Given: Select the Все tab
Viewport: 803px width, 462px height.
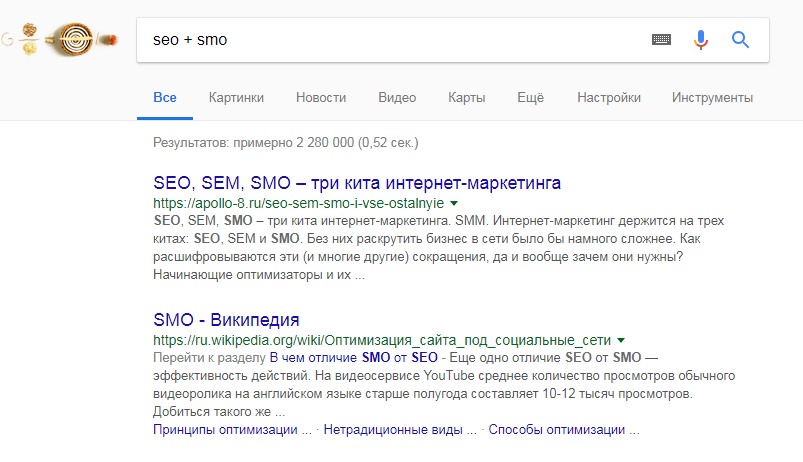Looking at the screenshot, I should [165, 98].
